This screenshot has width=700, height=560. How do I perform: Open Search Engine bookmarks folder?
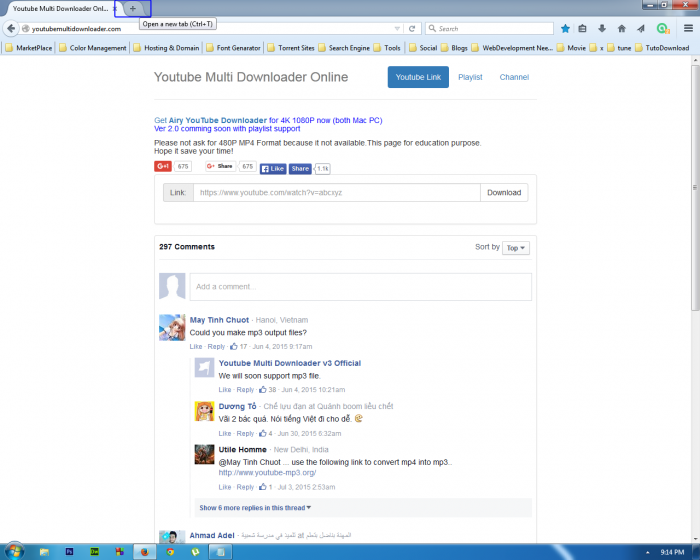pyautogui.click(x=344, y=48)
